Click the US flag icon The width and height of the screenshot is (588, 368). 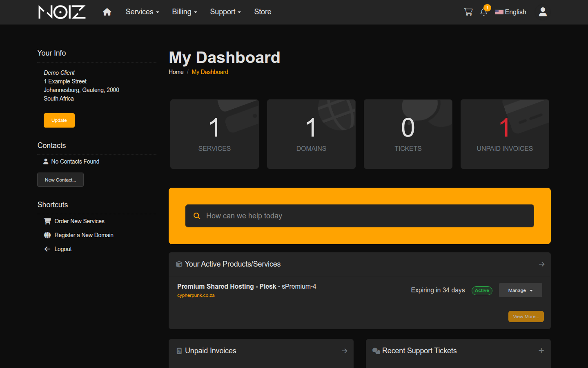click(x=499, y=12)
